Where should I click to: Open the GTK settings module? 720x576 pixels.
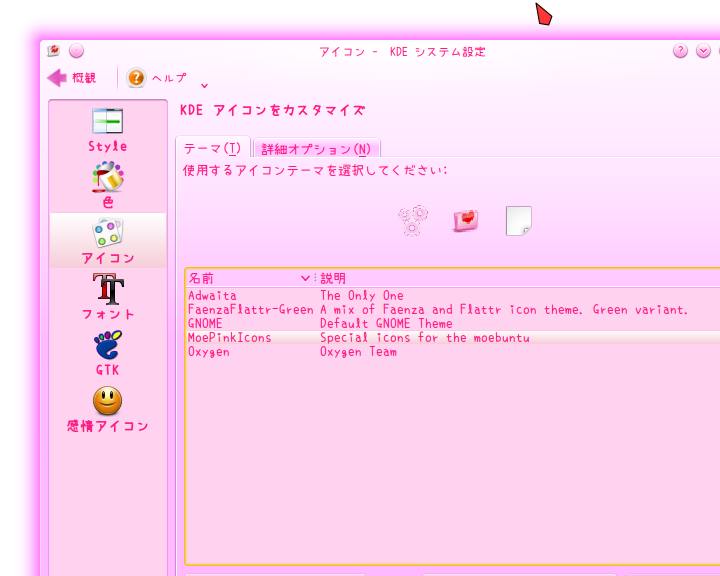[x=107, y=353]
